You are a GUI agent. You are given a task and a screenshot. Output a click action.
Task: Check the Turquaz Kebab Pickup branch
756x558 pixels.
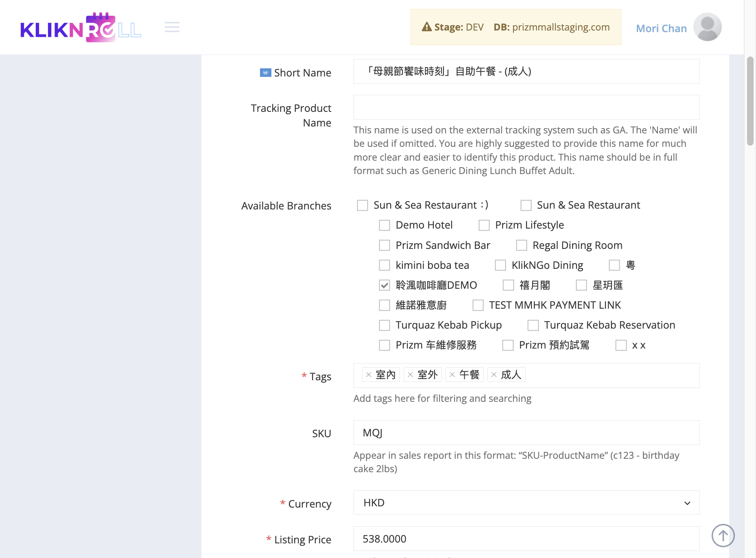(x=385, y=325)
